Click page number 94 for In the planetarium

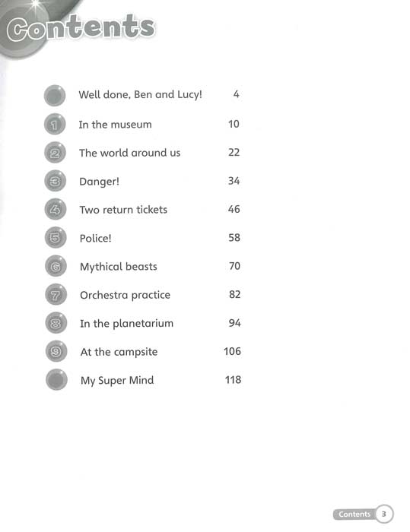(x=235, y=323)
